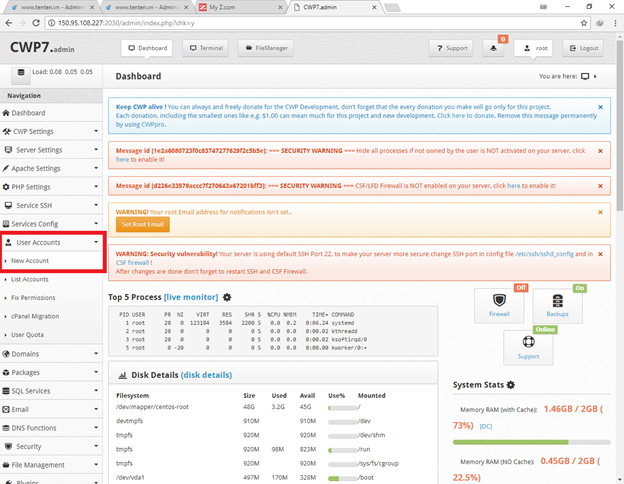Open Fix Permissions submenu item
This screenshot has height=484, width=624.
[33, 298]
